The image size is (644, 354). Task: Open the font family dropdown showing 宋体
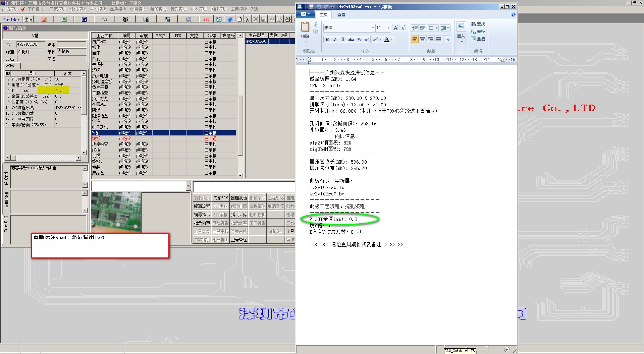coord(373,28)
